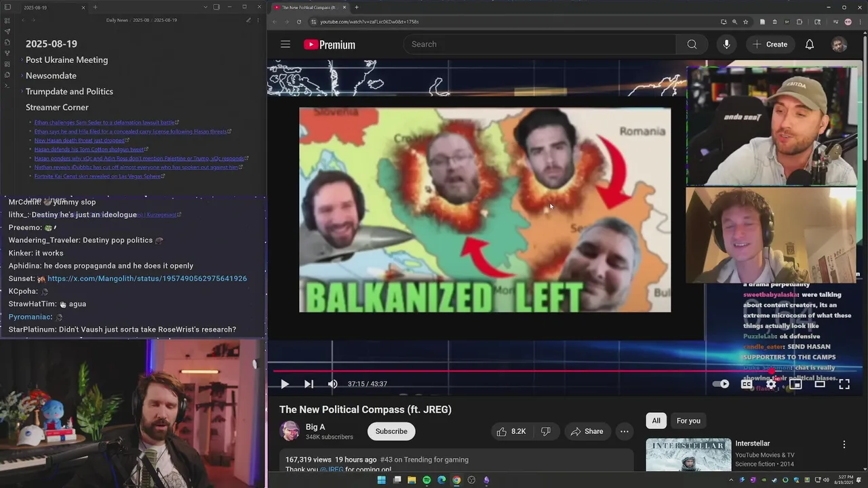Open the Mangolith x.com link in chat
Viewport: 868px width, 488px height.
[x=147, y=279]
